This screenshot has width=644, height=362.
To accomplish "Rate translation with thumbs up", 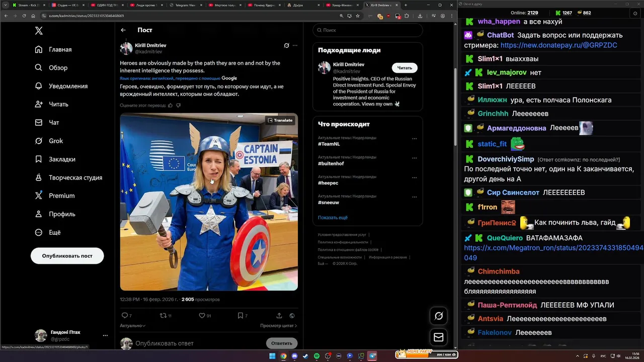I will point(170,106).
